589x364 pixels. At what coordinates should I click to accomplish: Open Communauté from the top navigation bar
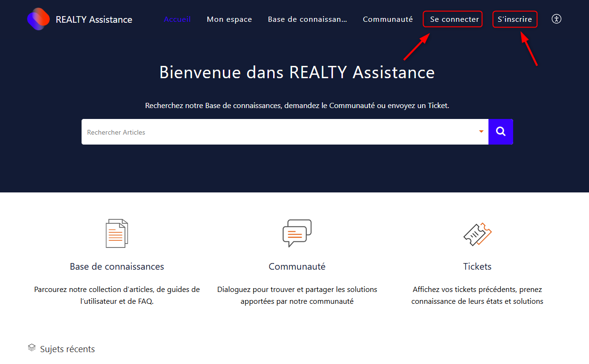(x=387, y=19)
